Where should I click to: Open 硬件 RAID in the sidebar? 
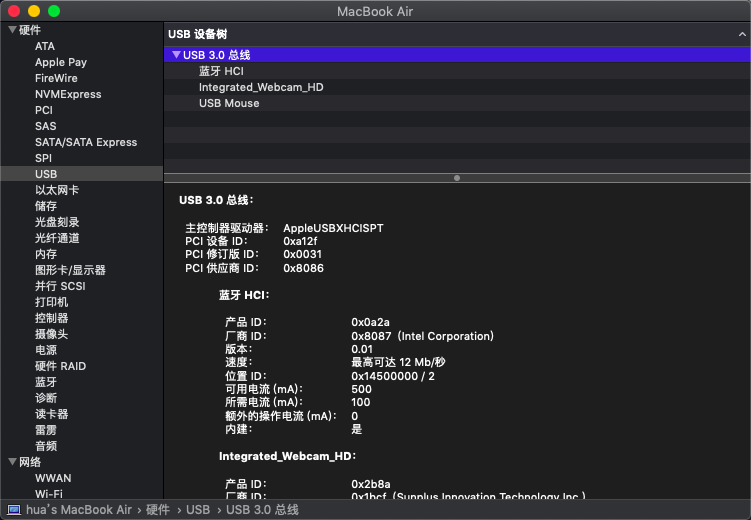click(60, 366)
